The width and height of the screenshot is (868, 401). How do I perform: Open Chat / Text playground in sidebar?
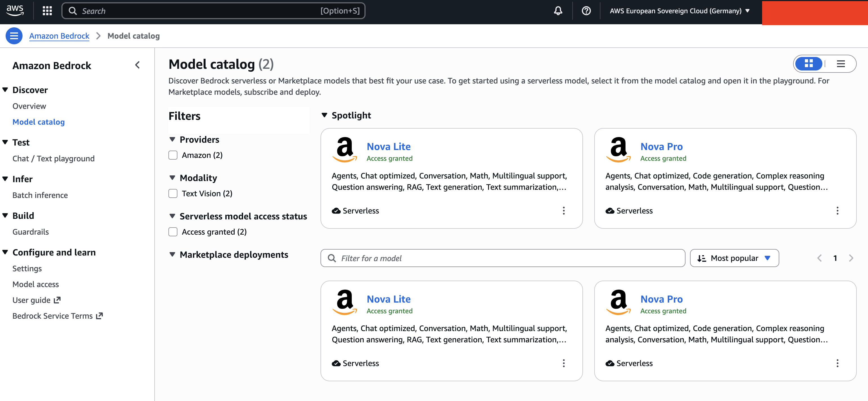coord(53,158)
